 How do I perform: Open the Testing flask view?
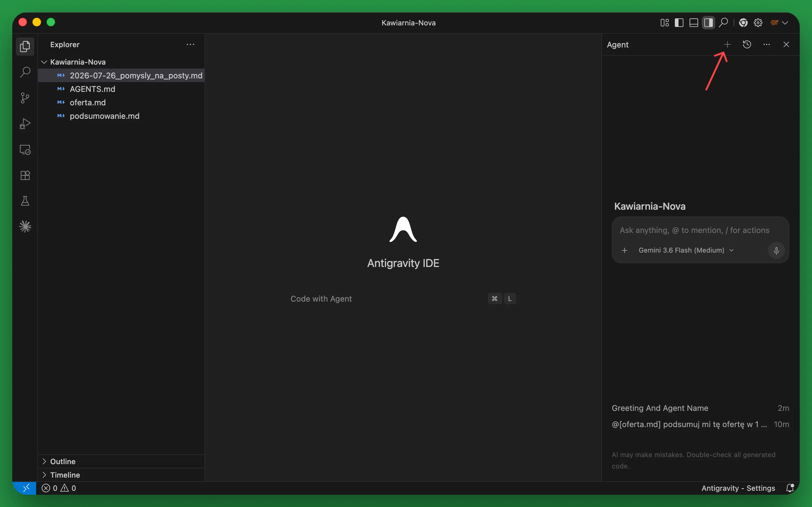point(25,201)
